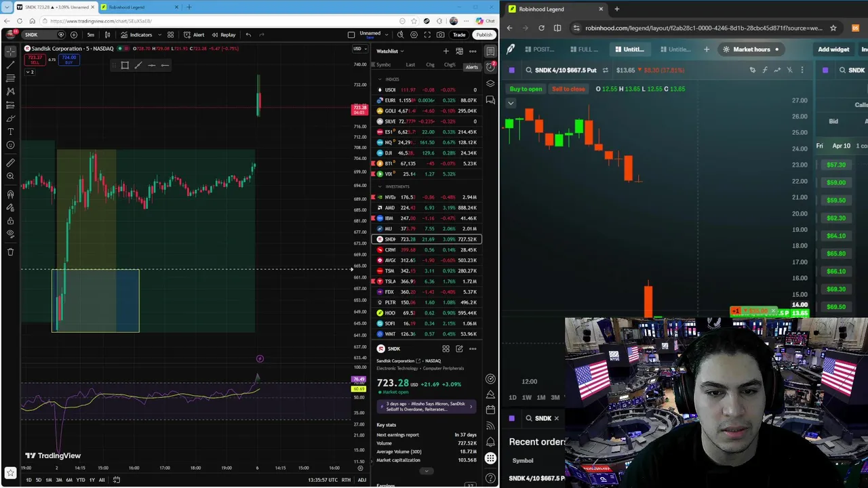Click the purple swatch next to SNDK option chain
The height and width of the screenshot is (488, 868).
click(825, 70)
